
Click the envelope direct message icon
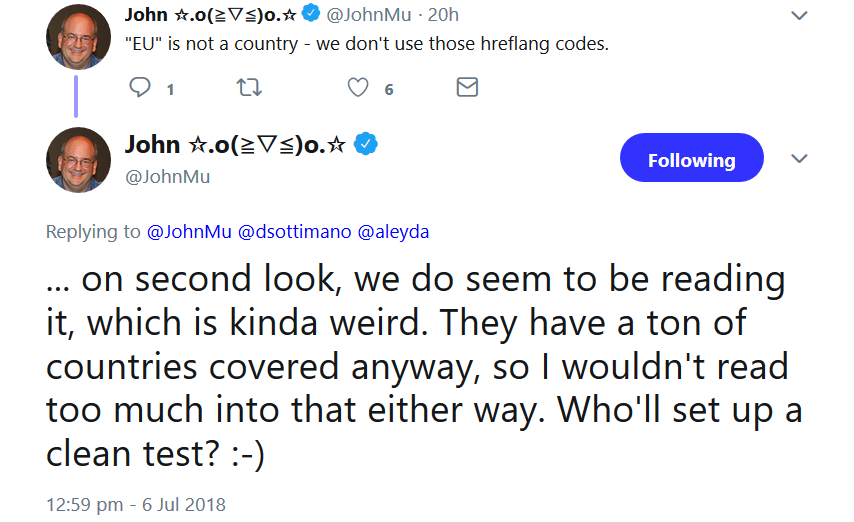tap(467, 88)
